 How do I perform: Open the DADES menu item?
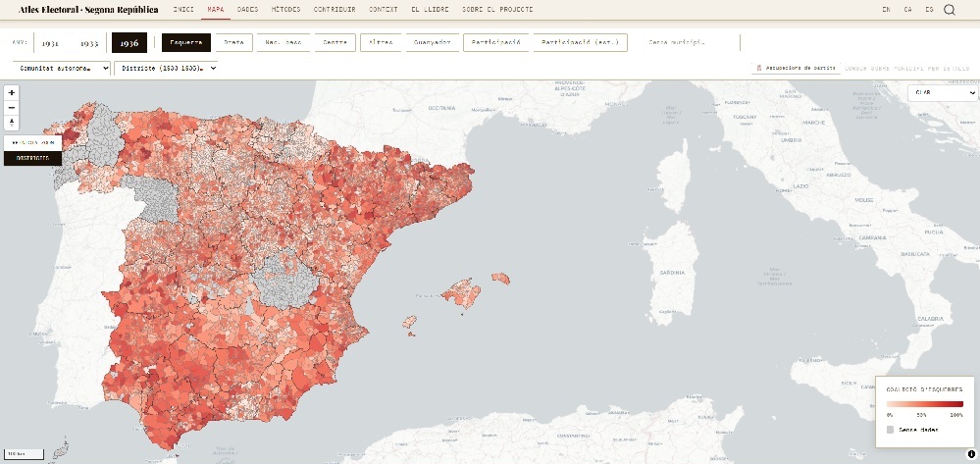pos(247,10)
